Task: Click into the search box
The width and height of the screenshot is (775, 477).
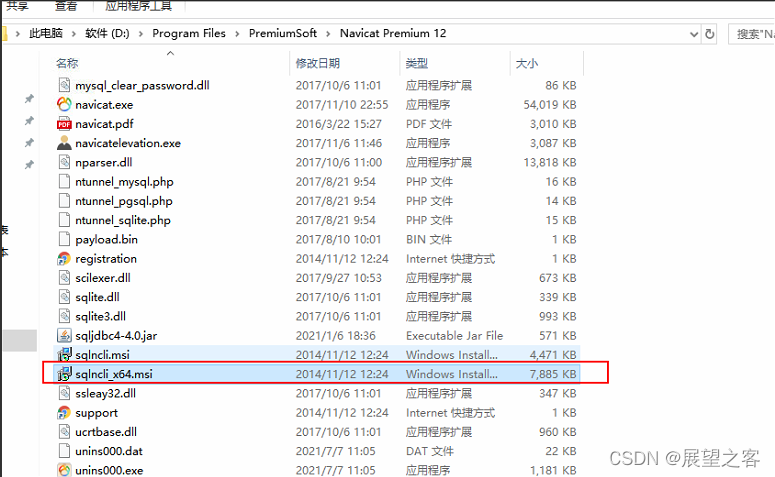Action: [x=751, y=34]
